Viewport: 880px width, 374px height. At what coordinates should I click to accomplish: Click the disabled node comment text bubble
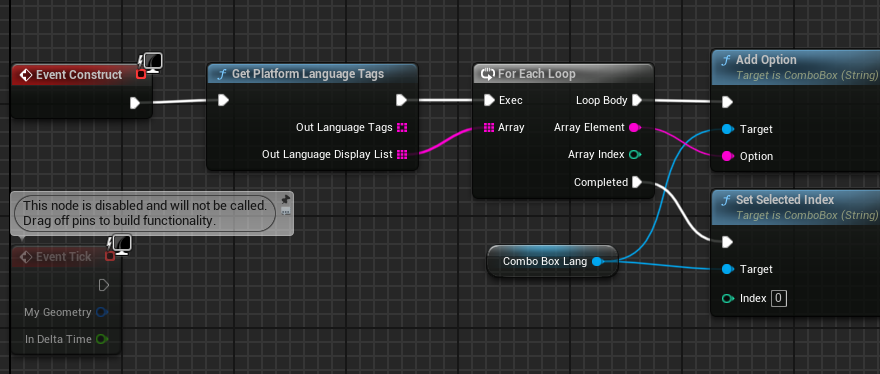(145, 213)
